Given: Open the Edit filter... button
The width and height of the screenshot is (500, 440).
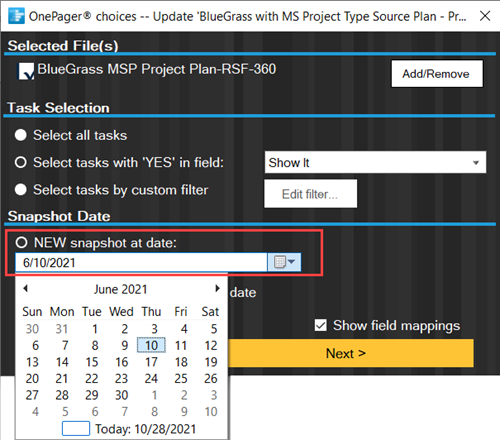Looking at the screenshot, I should [310, 194].
